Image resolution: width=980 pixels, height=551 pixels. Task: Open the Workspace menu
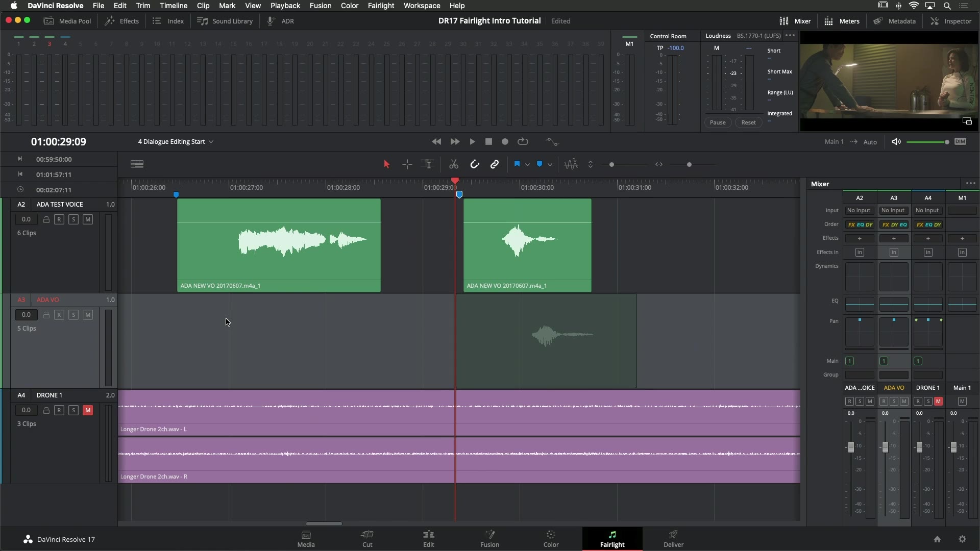pos(422,6)
